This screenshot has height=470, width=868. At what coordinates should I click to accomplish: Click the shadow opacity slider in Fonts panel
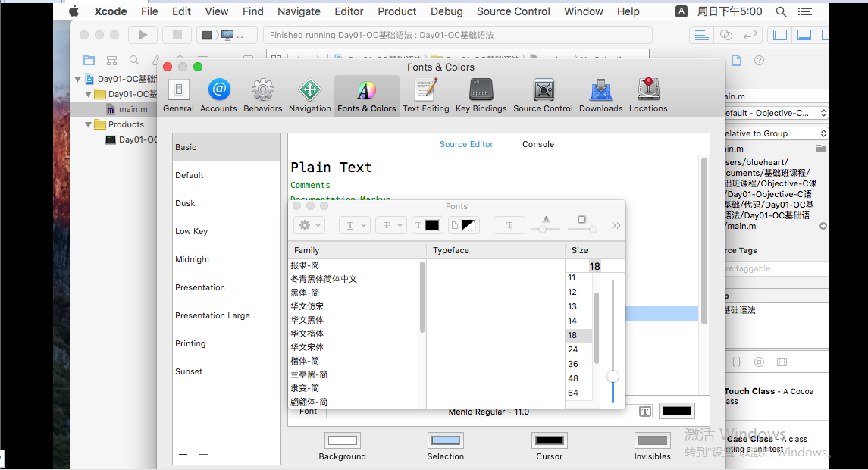[x=546, y=229]
